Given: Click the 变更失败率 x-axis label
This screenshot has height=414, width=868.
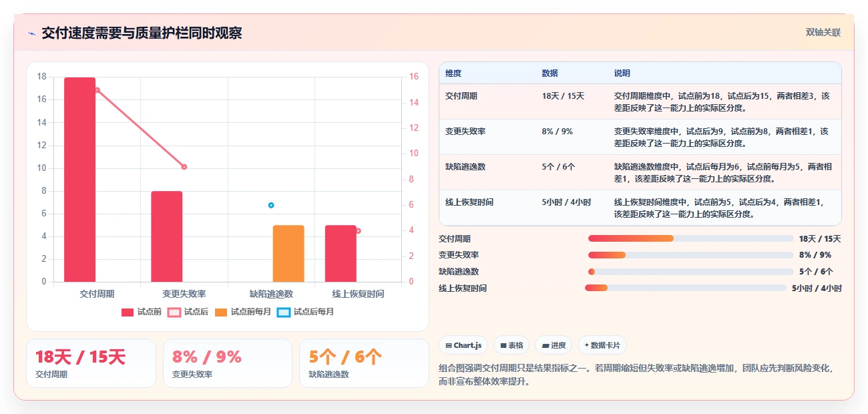Looking at the screenshot, I should [x=184, y=294].
